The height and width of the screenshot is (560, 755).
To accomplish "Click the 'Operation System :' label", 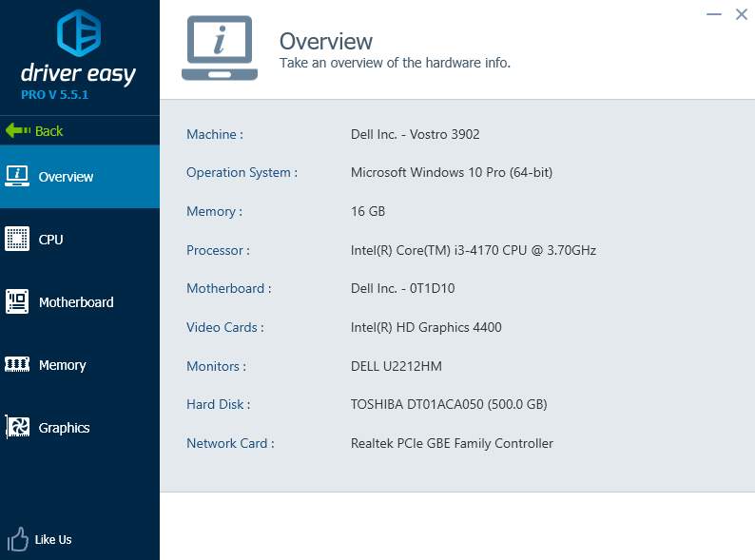I will point(242,172).
